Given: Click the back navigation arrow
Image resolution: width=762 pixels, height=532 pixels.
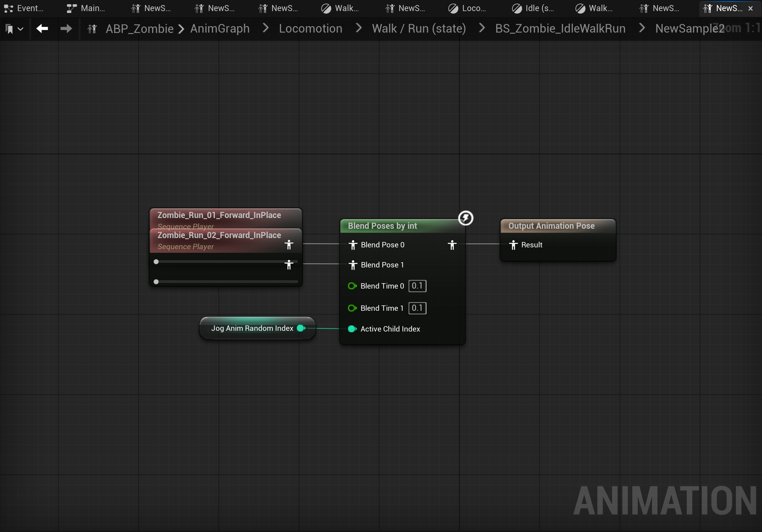Looking at the screenshot, I should (x=42, y=29).
